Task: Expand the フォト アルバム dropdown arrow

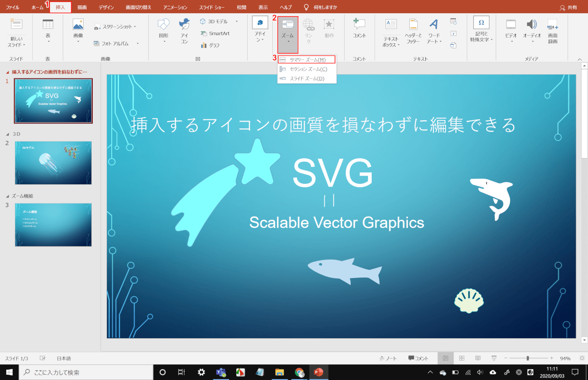Action: [138, 43]
